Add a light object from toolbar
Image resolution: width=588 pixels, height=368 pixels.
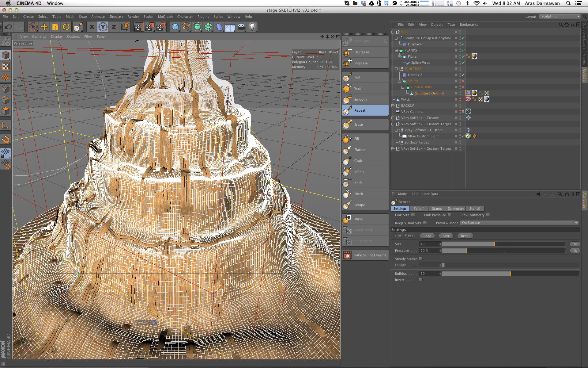coord(252,27)
